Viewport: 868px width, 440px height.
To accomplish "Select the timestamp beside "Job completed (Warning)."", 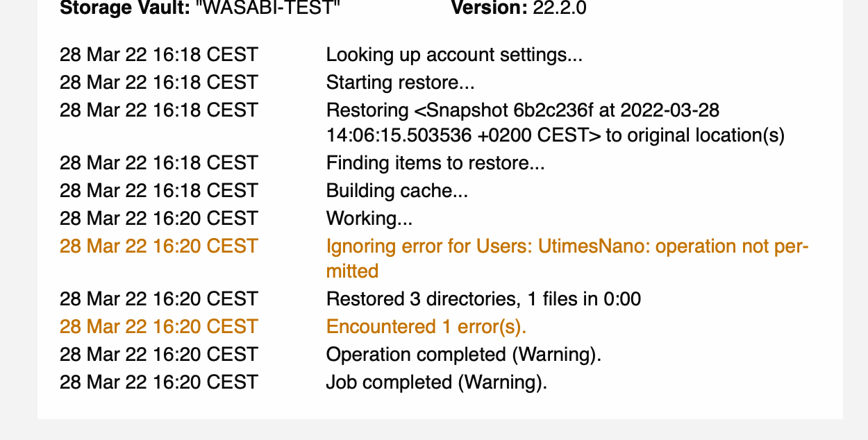I will pos(159,382).
